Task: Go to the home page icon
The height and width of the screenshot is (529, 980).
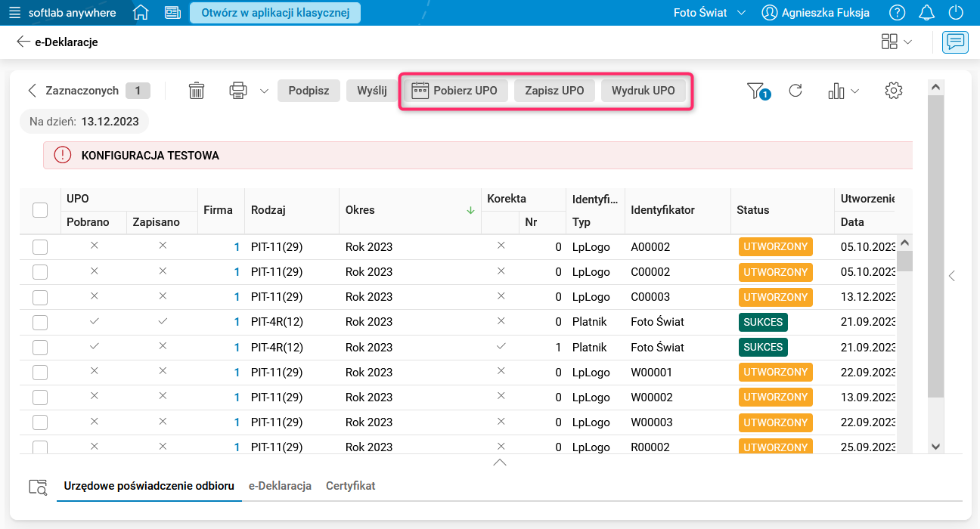Action: pos(141,13)
